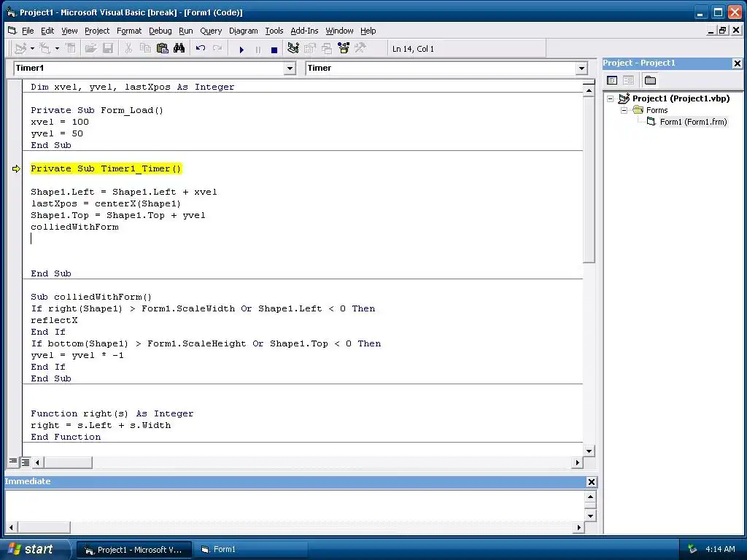Click the Properties Window toolbar icon
Image resolution: width=747 pixels, height=560 pixels.
[x=310, y=48]
